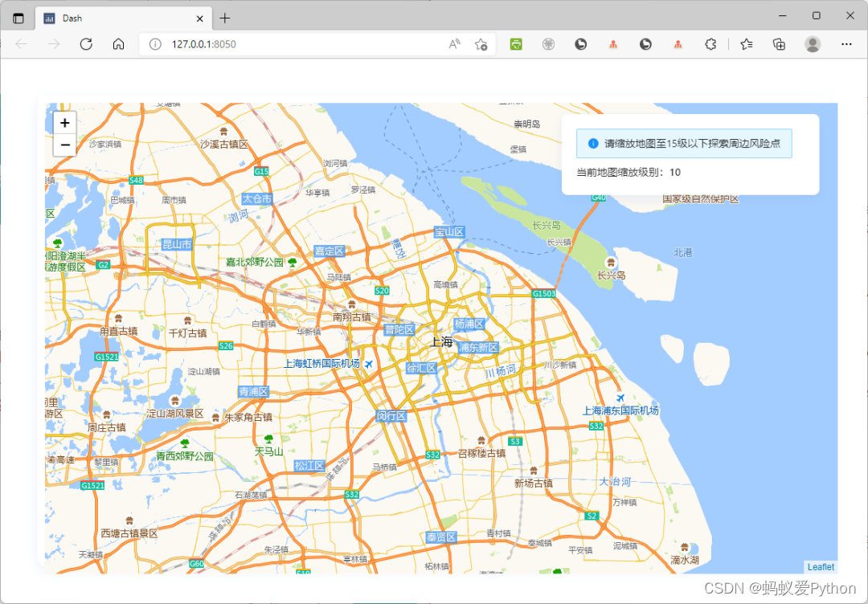The image size is (868, 604).
Task: Click the 闵行区 district label
Action: coord(392,416)
